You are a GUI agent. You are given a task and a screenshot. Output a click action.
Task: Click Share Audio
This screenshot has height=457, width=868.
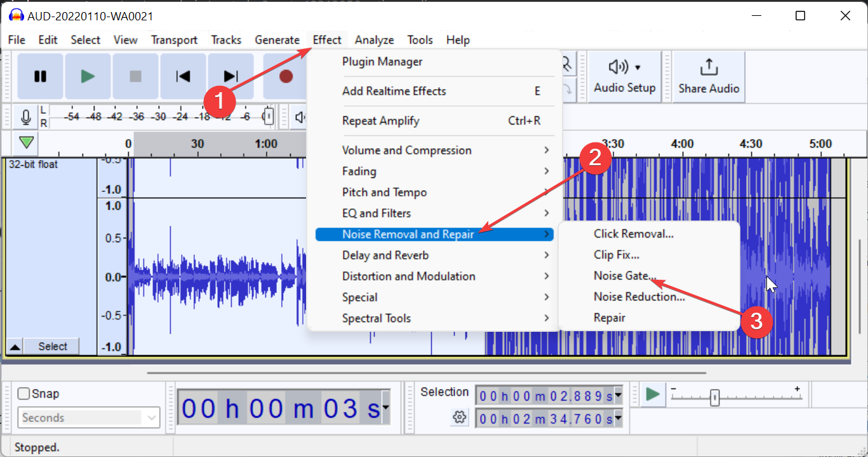pyautogui.click(x=709, y=76)
